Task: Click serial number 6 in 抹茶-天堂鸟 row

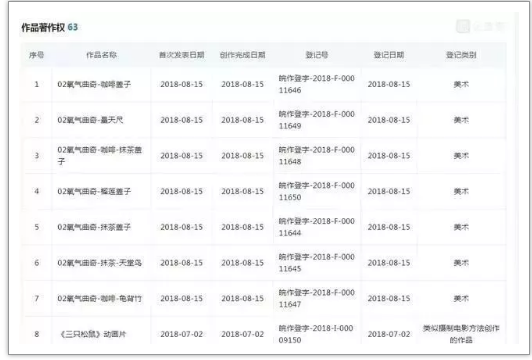Action: pos(37,263)
